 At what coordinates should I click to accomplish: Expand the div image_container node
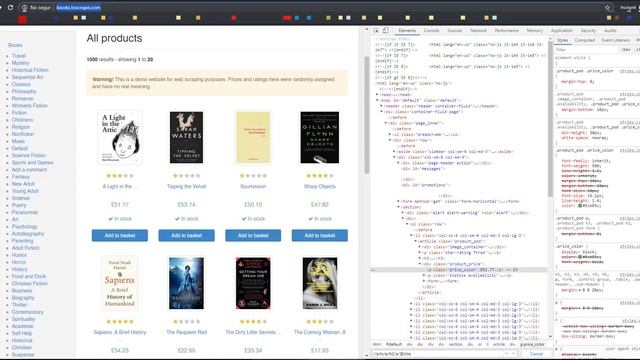coord(420,247)
